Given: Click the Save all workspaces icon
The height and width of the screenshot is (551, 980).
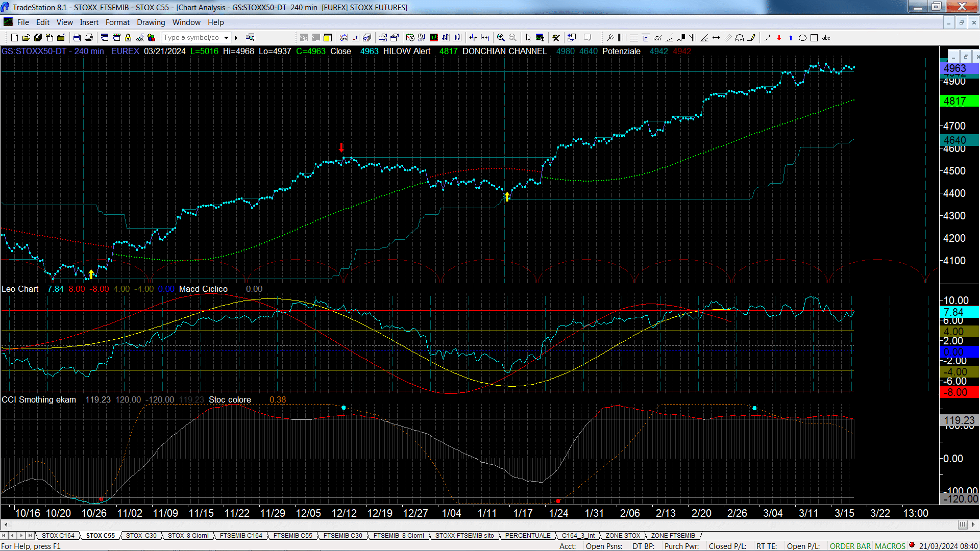Looking at the screenshot, I should click(38, 38).
